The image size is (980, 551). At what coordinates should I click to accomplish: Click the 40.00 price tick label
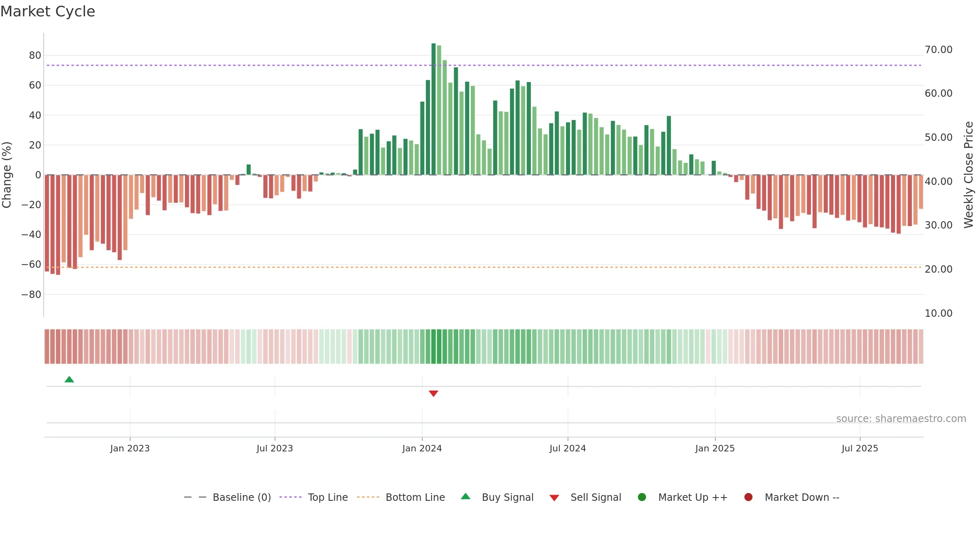point(939,182)
